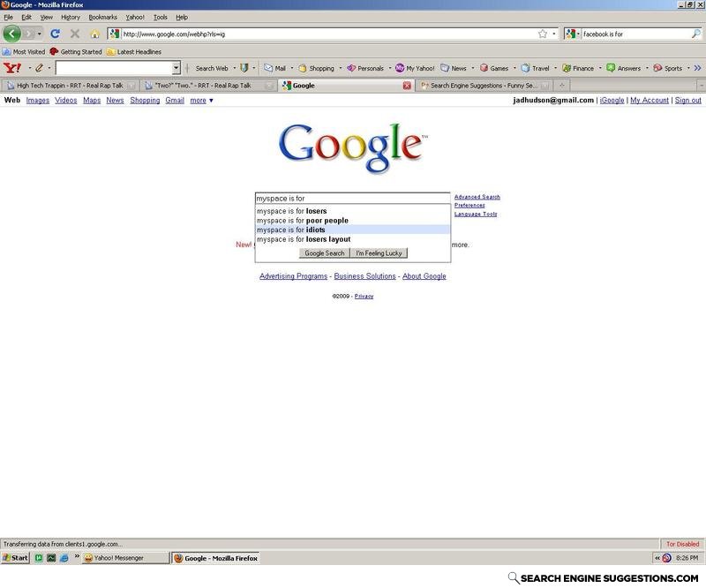Expand the Google 'more' menu

click(201, 100)
